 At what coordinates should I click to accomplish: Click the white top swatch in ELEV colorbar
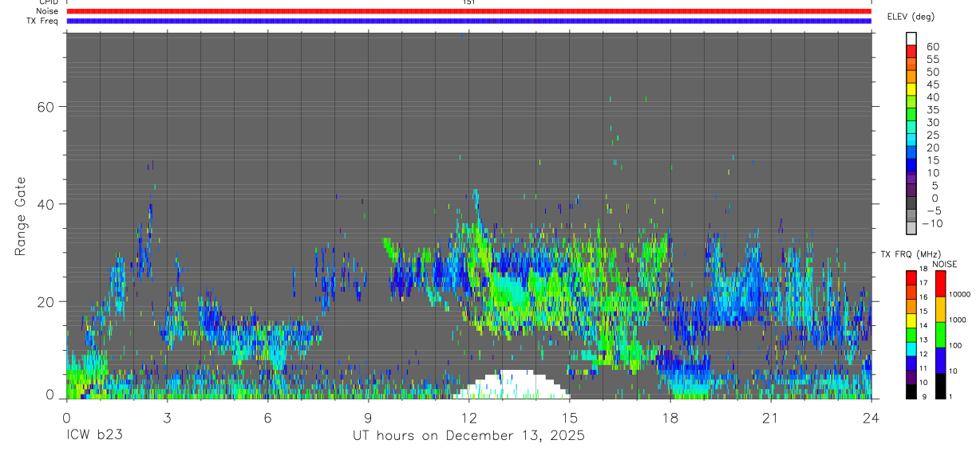click(x=911, y=38)
